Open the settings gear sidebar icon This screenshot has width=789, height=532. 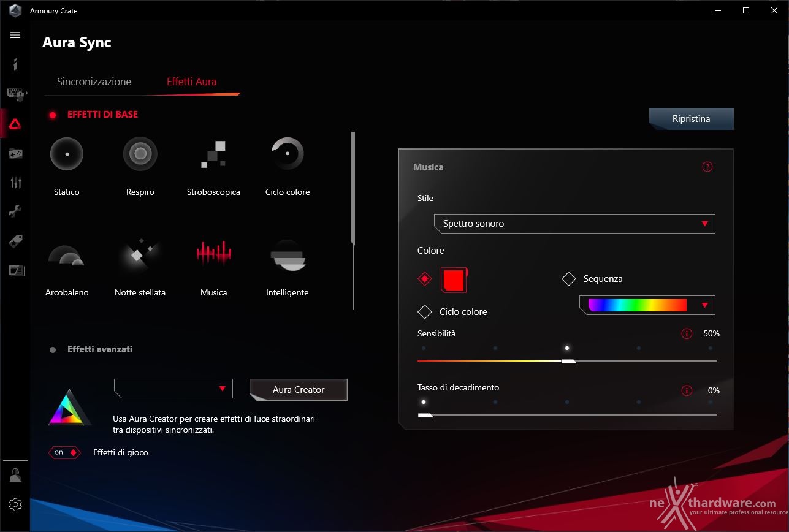(15, 504)
